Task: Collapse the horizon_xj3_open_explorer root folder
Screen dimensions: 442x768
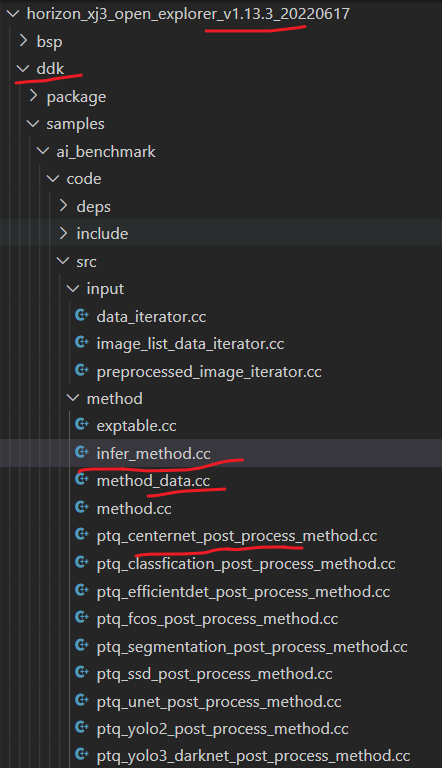Action: pyautogui.click(x=13, y=13)
